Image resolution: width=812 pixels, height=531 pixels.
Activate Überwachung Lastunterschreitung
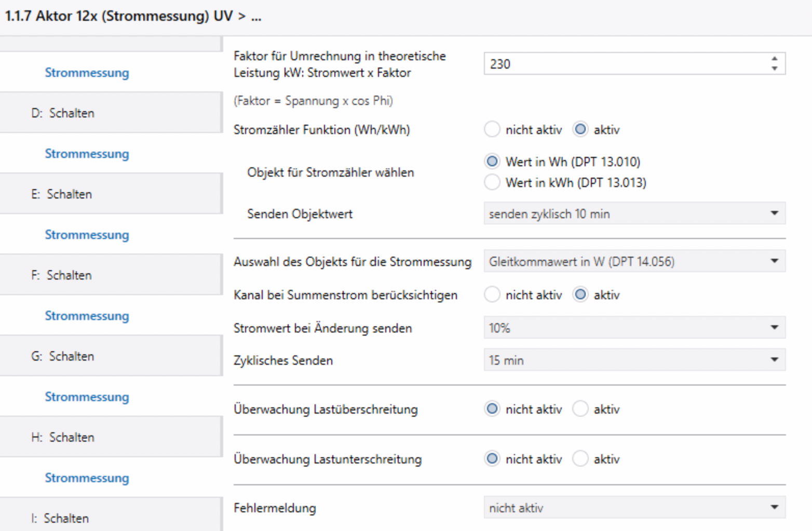click(x=580, y=459)
